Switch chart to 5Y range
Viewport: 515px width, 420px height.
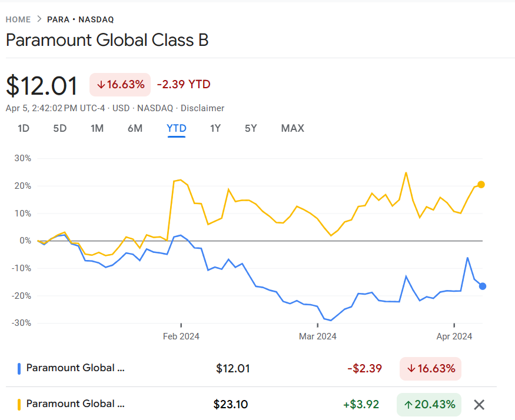click(x=251, y=128)
